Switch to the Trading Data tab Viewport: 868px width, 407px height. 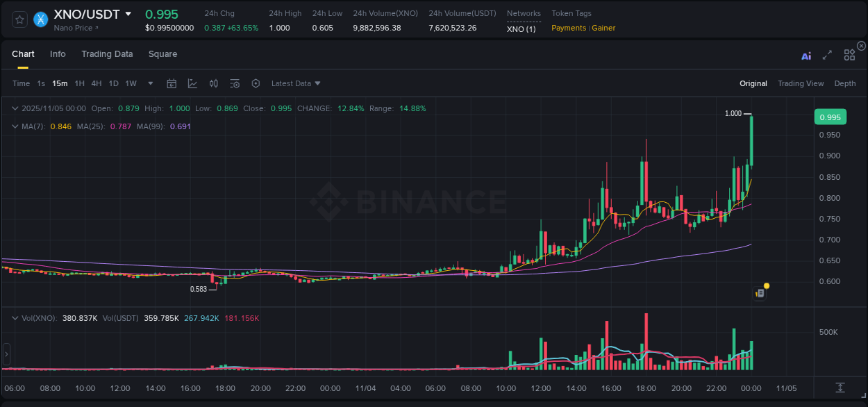pos(107,54)
